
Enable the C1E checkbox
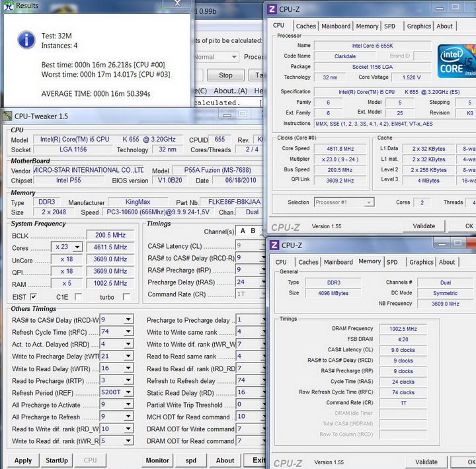[x=78, y=297]
